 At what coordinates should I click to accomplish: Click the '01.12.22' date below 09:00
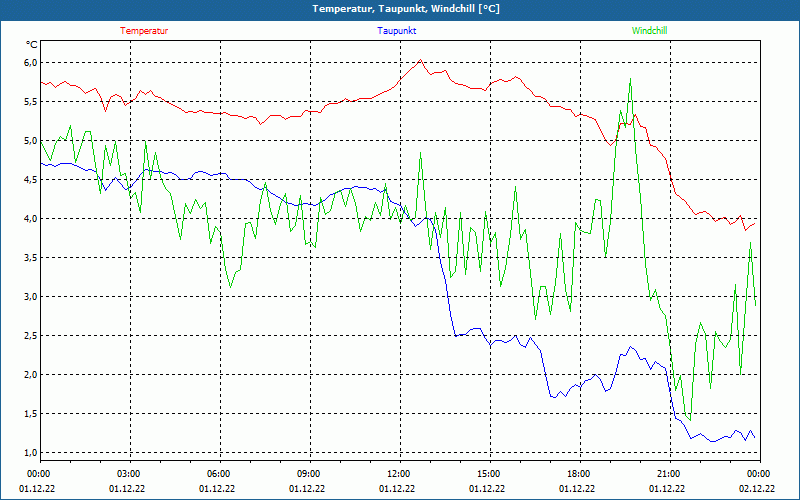[x=307, y=488]
